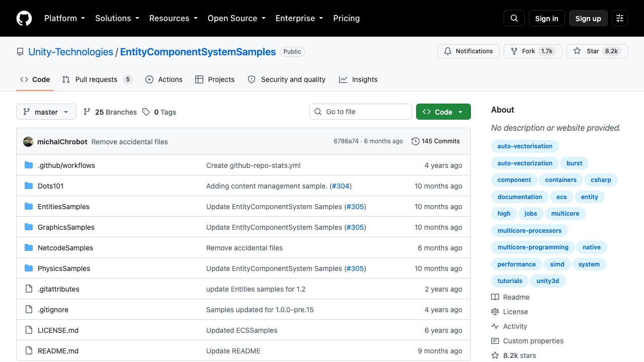Switch to the Code tab
The image size is (644, 362).
pos(35,79)
